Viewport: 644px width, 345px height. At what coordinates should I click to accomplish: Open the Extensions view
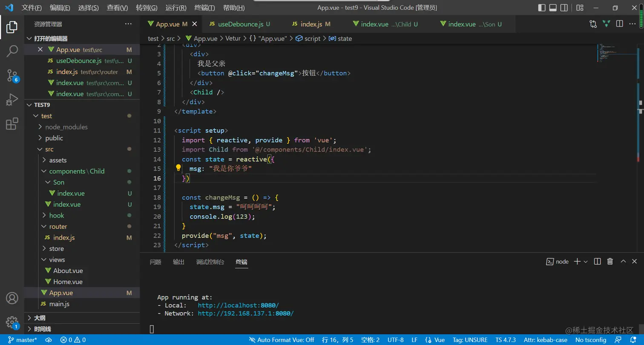pyautogui.click(x=12, y=124)
